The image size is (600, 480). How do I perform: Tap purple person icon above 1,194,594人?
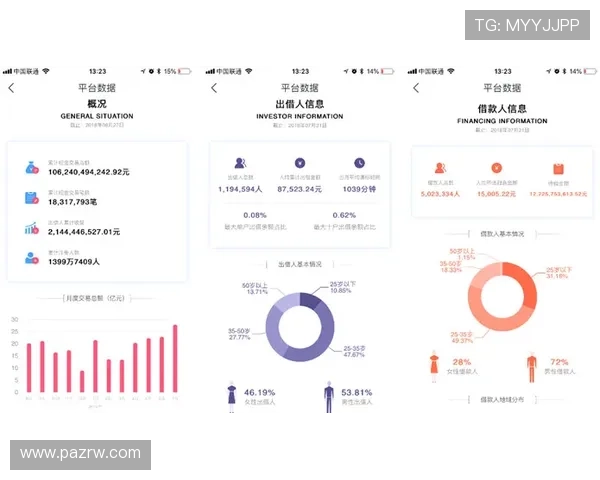(240, 163)
